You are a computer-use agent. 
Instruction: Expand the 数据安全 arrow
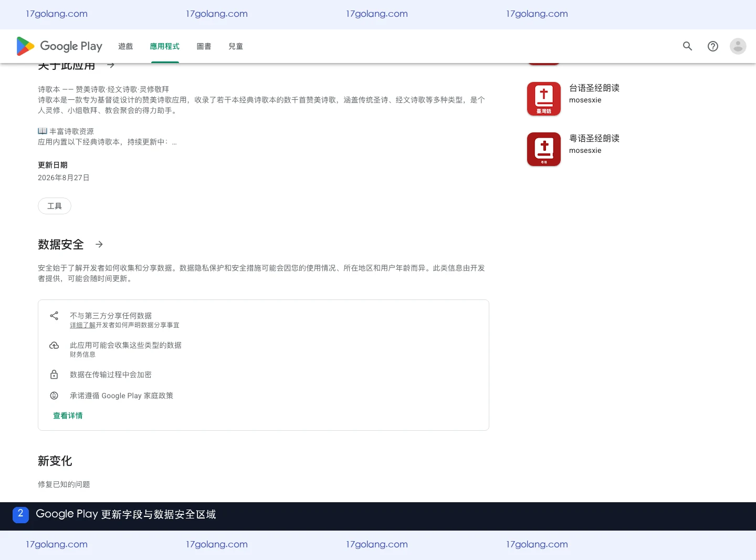(x=99, y=244)
